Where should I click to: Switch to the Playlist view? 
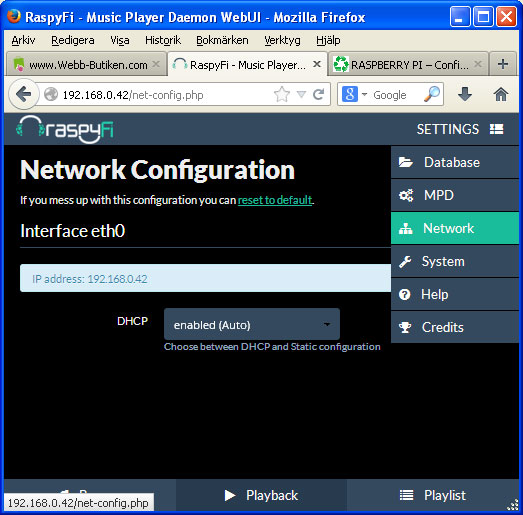pyautogui.click(x=433, y=495)
